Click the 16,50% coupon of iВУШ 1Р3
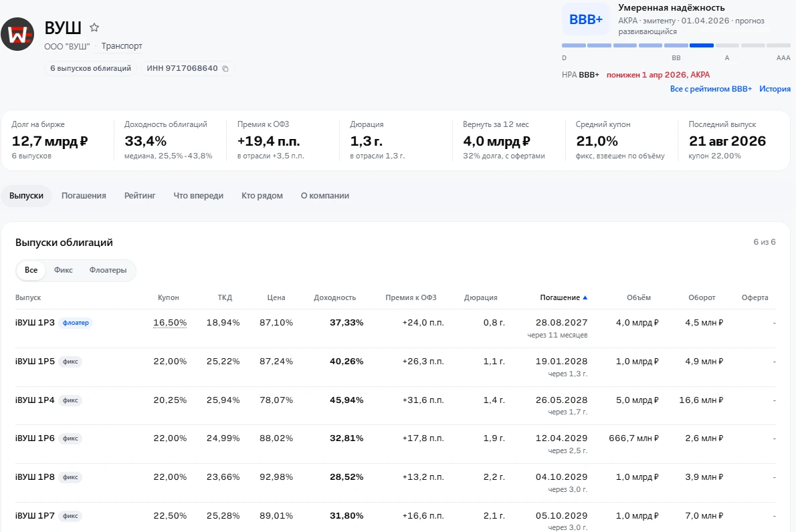 [x=170, y=323]
